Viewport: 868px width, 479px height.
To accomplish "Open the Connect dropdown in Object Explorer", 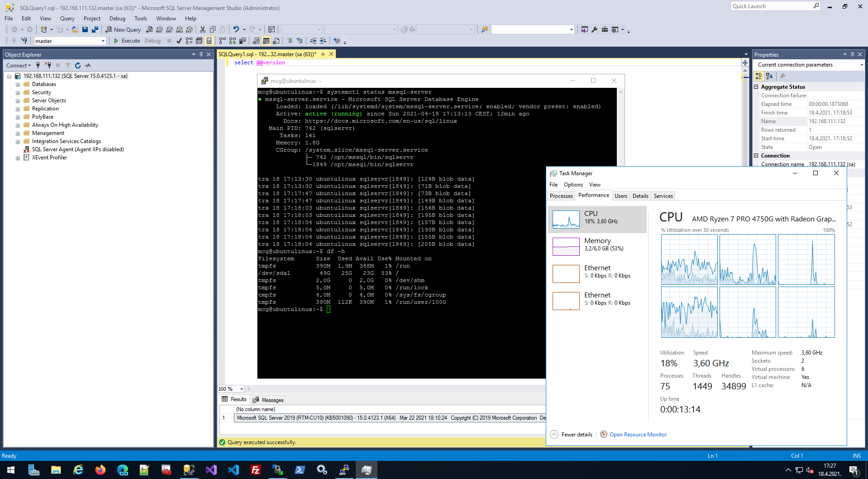I will [19, 66].
